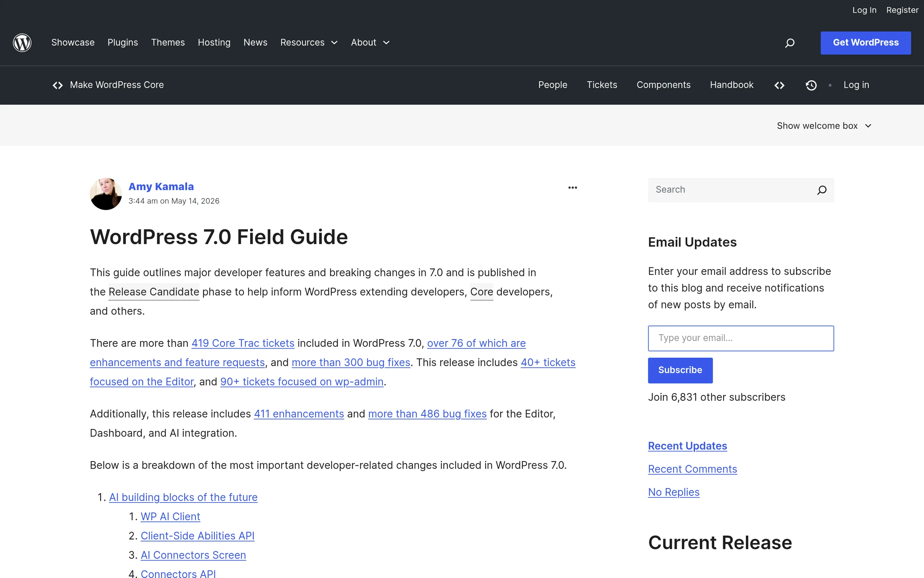Open the Components section
Screen dimensions: 924x578
coord(663,85)
